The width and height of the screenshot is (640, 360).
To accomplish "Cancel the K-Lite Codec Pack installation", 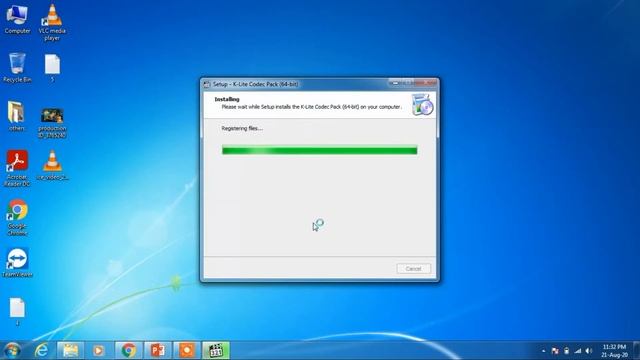I will click(413, 269).
